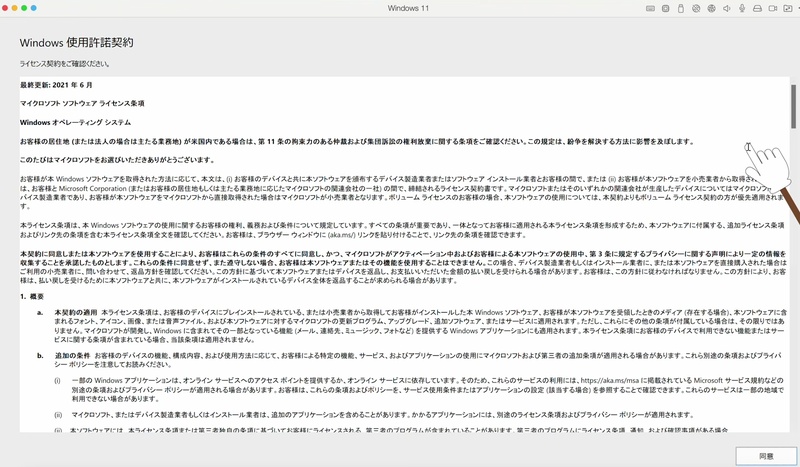
Task: Click the clause (ii) text マイクロソフト、またはデバイス製造業者
Action: [x=382, y=414]
